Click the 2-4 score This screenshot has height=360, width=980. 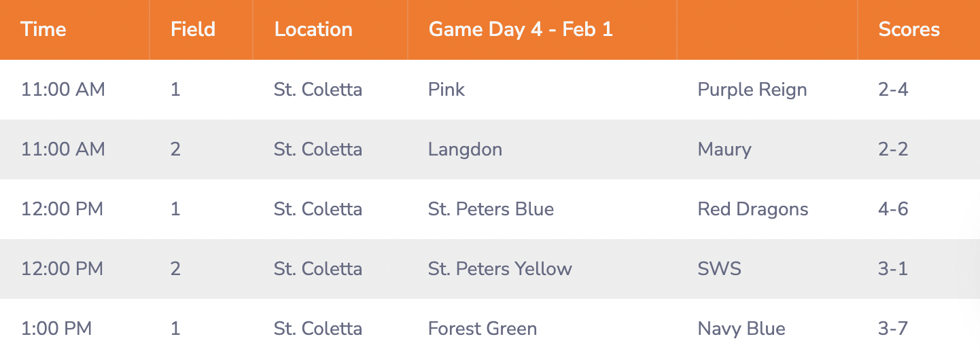click(x=893, y=90)
